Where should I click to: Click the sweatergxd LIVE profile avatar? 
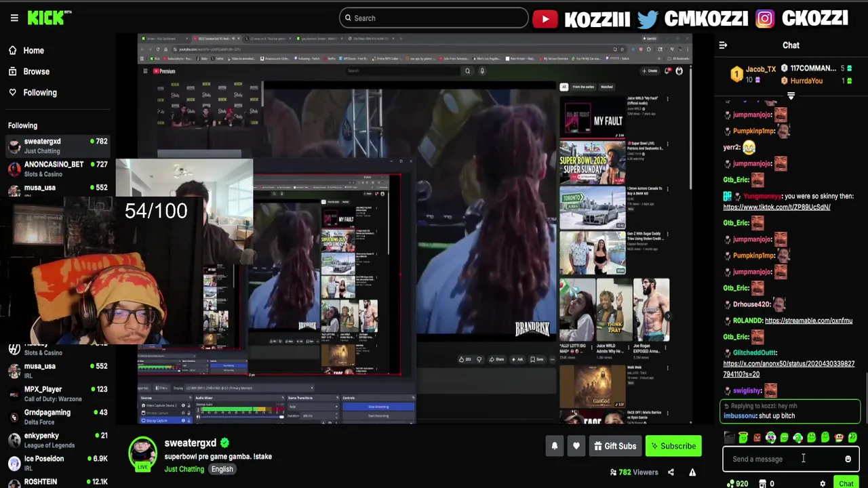tap(143, 455)
